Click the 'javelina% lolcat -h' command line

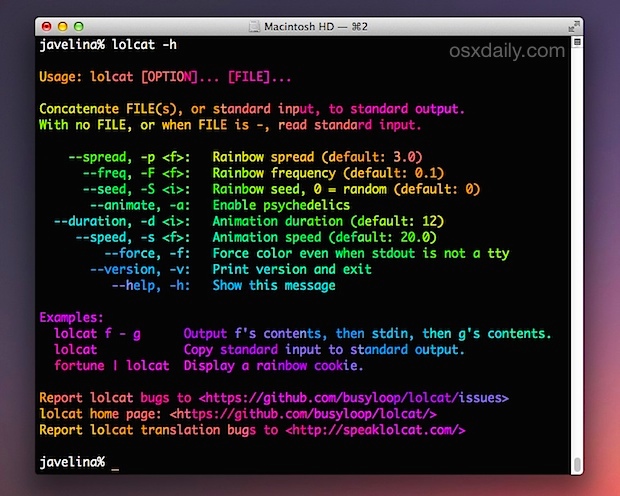(108, 45)
